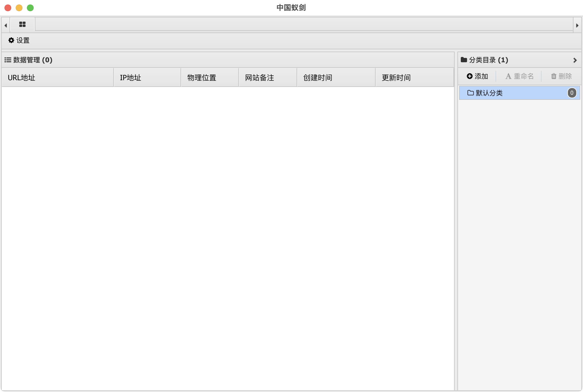583x392 pixels.
Task: Sort by IP地址 column header
Action: pyautogui.click(x=147, y=77)
